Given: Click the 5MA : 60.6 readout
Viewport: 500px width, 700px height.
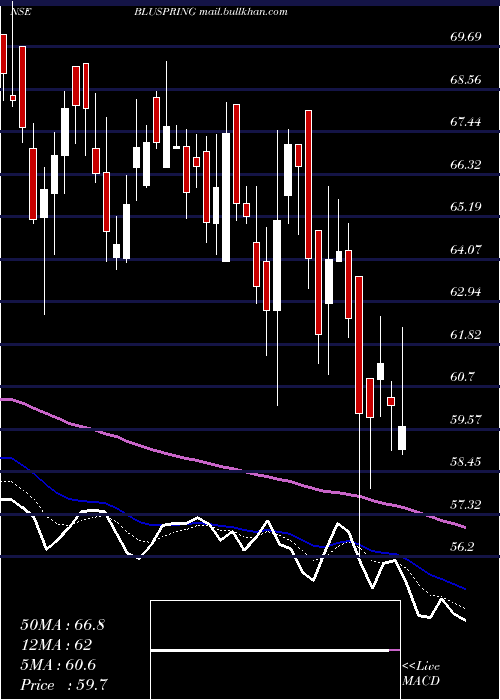Looking at the screenshot, I should (58, 665).
